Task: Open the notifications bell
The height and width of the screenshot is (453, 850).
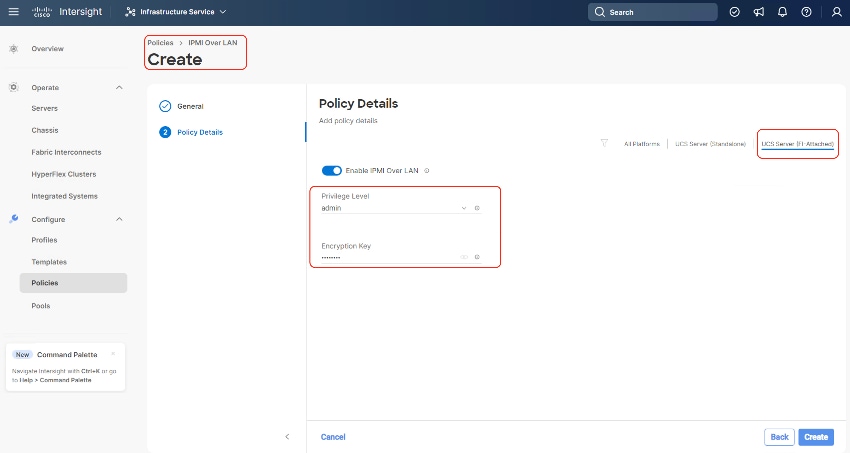Action: point(783,12)
